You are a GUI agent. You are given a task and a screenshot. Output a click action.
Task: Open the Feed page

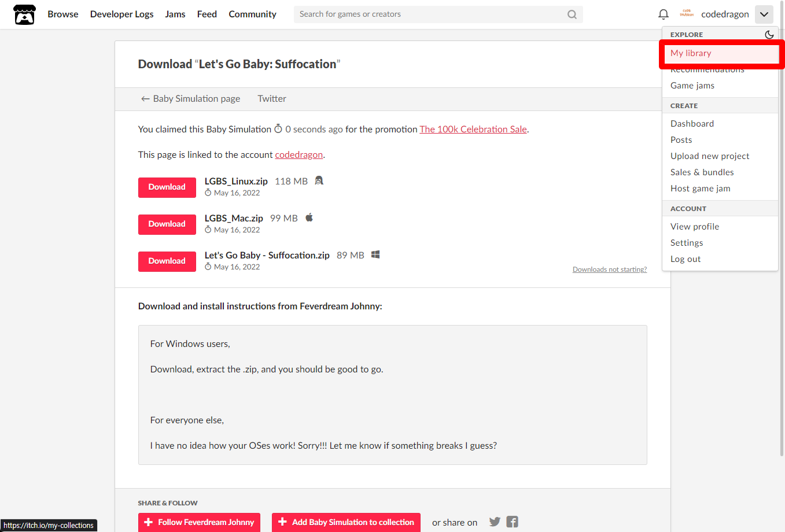[207, 14]
